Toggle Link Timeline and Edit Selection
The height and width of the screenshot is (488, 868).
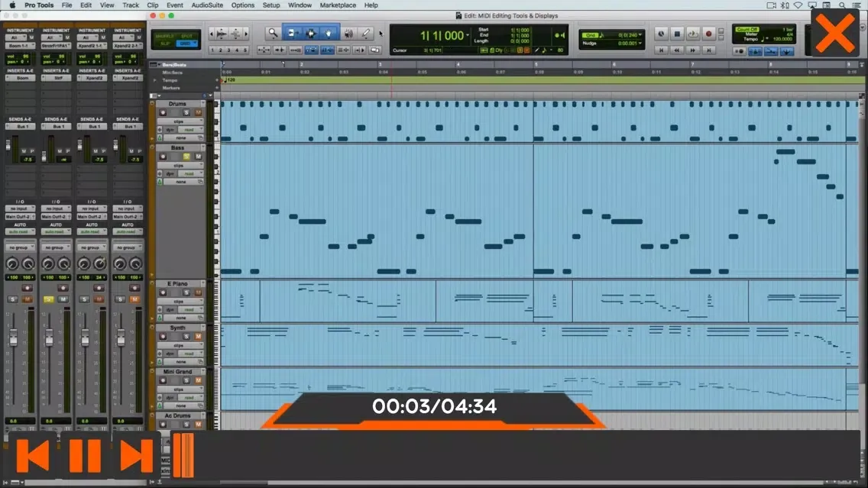point(327,50)
